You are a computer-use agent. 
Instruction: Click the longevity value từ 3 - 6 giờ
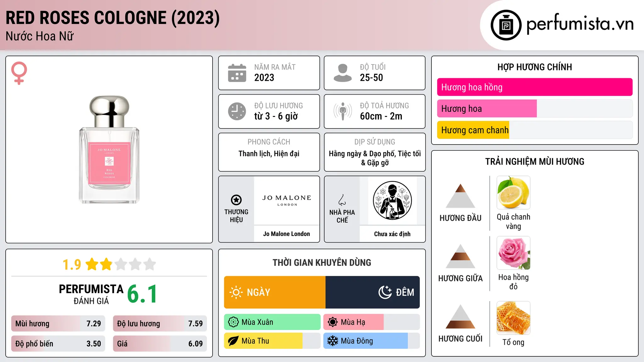(x=276, y=116)
